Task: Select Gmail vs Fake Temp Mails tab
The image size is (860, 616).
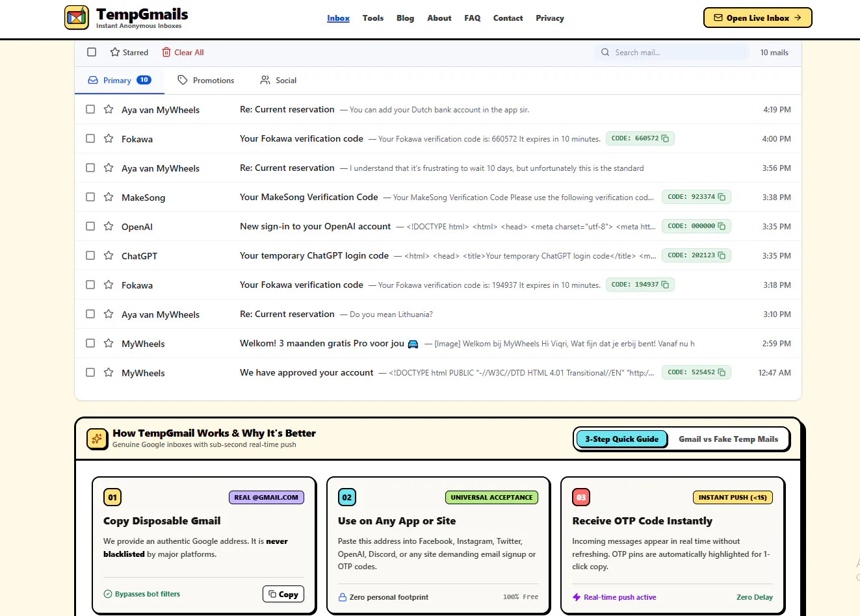Action: point(728,439)
